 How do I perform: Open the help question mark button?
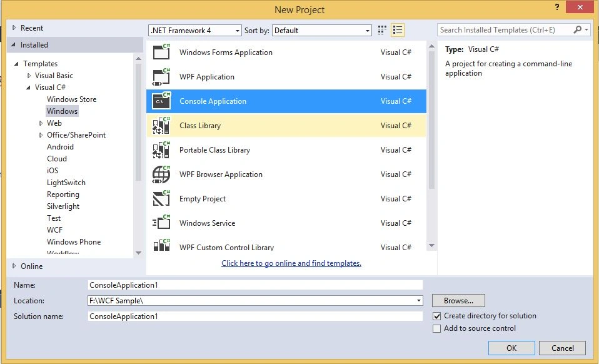pyautogui.click(x=557, y=8)
